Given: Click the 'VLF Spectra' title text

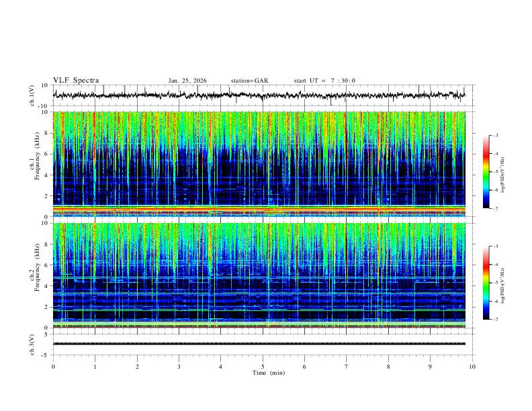Looking at the screenshot, I should pyautogui.click(x=76, y=81).
